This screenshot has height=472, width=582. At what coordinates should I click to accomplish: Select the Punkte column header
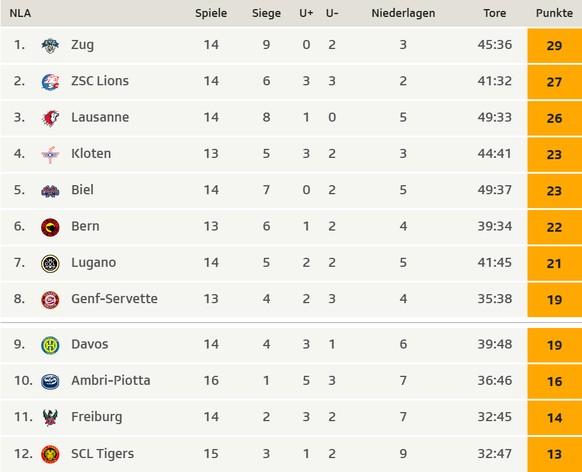pos(554,13)
